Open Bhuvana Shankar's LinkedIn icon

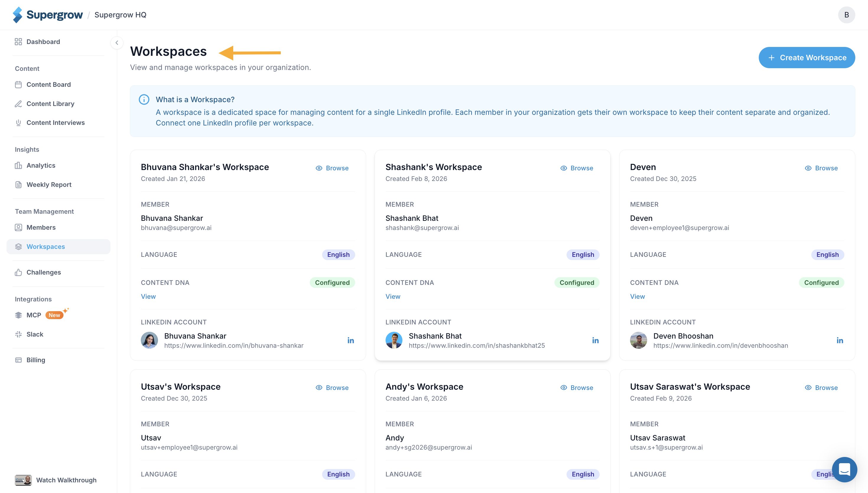[351, 340]
